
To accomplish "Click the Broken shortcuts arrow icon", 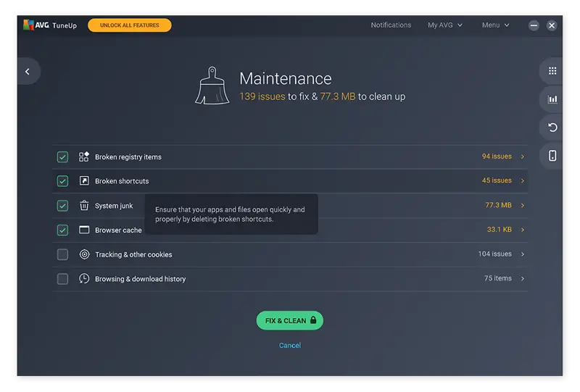I will [84, 181].
